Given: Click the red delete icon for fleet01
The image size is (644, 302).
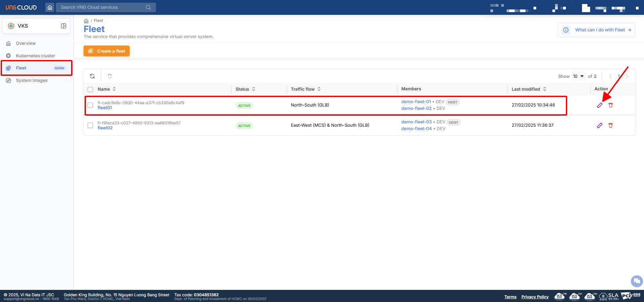Looking at the screenshot, I should tap(610, 105).
